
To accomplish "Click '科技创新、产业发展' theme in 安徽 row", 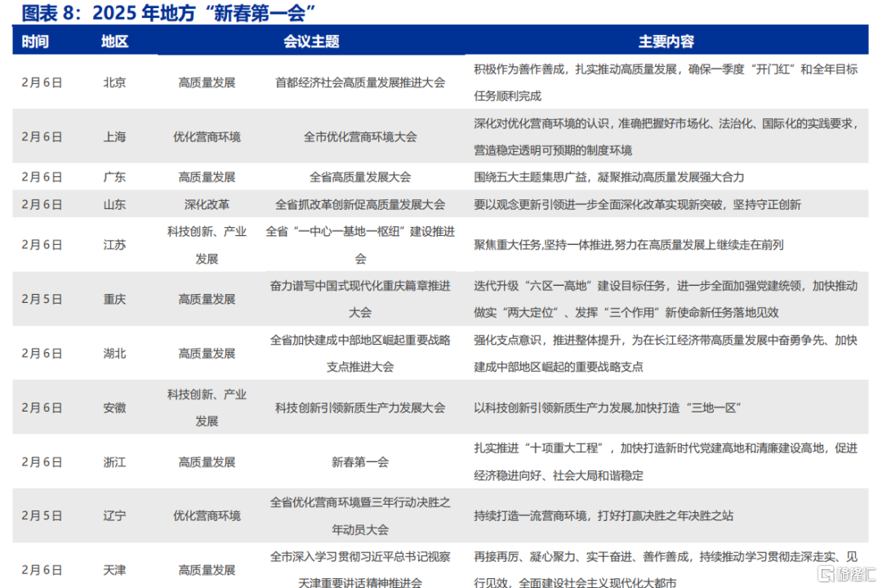I will 207,408.
